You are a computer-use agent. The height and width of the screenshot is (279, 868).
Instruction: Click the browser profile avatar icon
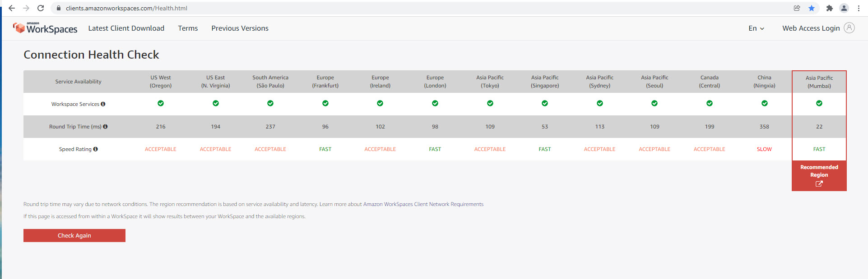tap(844, 8)
